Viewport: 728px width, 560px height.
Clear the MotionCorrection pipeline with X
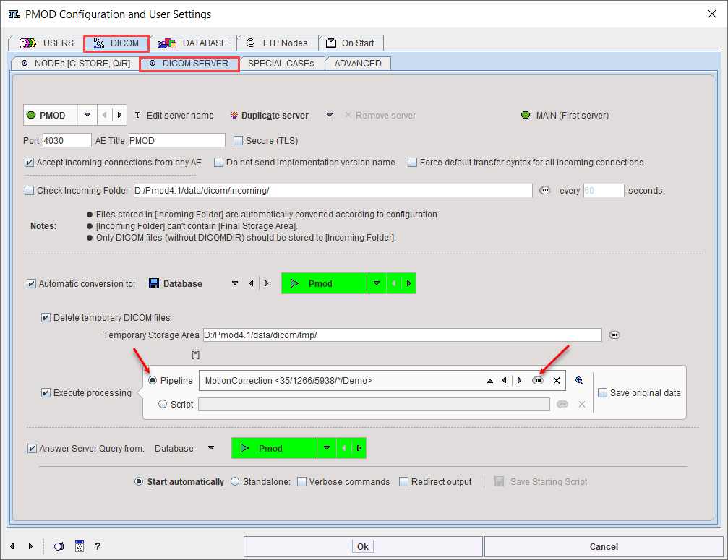click(x=557, y=381)
